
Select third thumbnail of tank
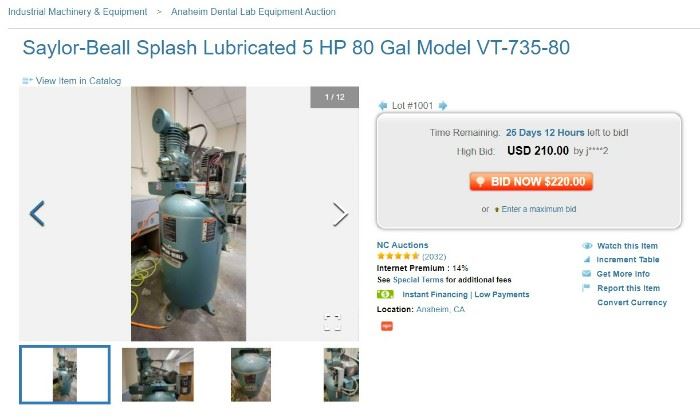(251, 375)
